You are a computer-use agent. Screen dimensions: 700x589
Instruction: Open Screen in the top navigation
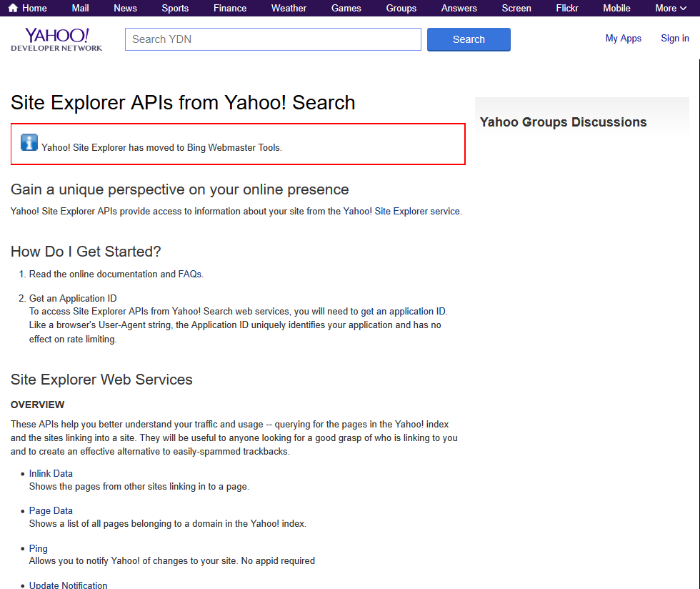[516, 8]
